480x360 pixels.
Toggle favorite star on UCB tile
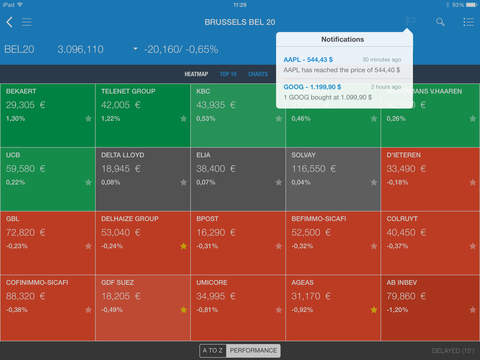88,182
